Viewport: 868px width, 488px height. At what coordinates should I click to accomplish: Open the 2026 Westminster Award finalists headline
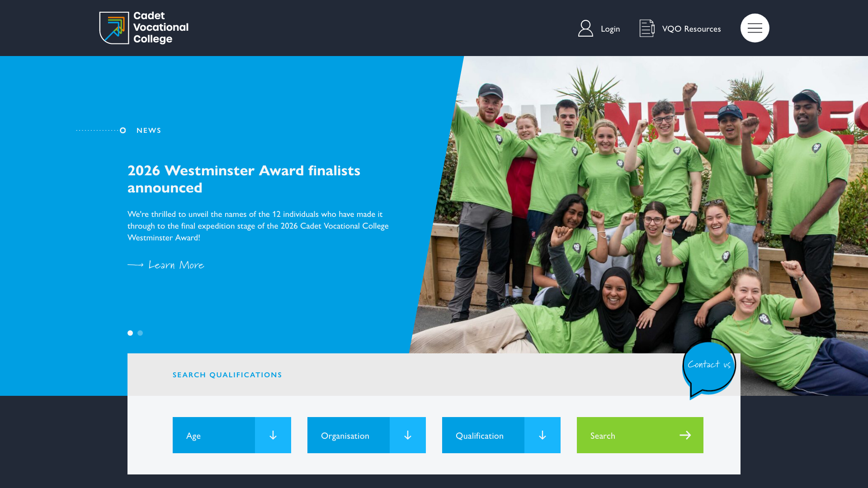(x=244, y=179)
